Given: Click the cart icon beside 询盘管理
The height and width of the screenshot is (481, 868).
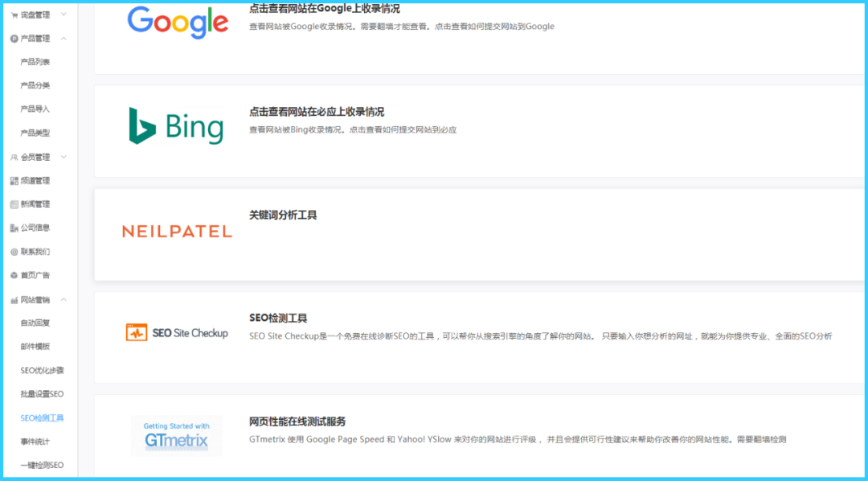Looking at the screenshot, I should 14,15.
